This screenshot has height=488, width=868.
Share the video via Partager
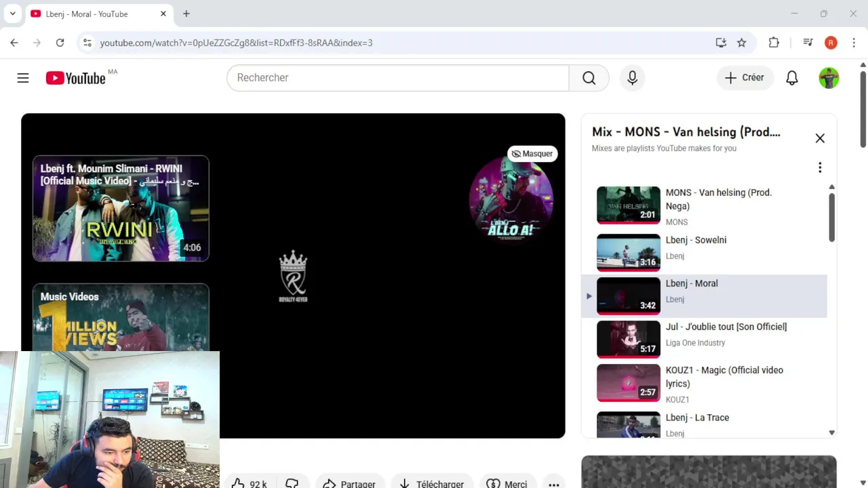tap(350, 483)
